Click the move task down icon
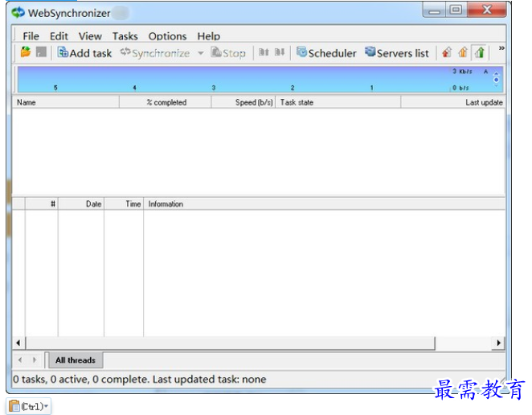532x415 pixels. point(279,52)
